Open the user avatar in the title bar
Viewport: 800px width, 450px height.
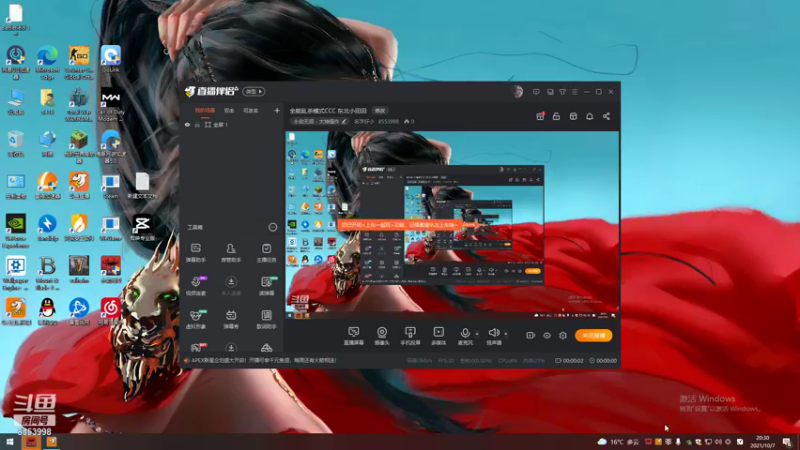[517, 92]
